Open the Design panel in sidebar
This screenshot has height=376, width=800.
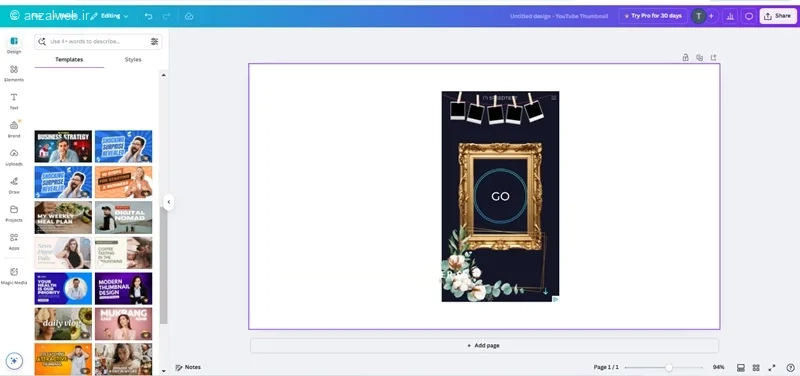(x=14, y=45)
